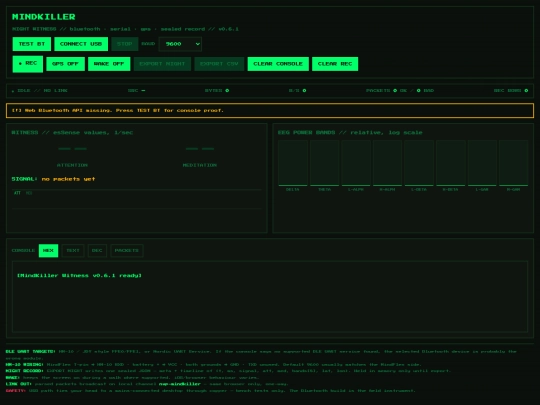This screenshot has width=540, height=405.
Task: Click the IDLE // NO LINK status
Action: (40, 91)
